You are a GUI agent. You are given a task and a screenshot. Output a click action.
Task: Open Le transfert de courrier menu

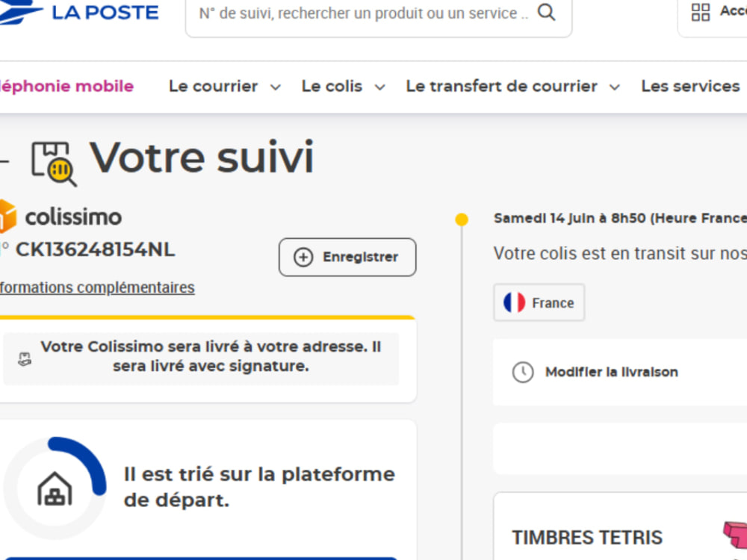tap(501, 86)
